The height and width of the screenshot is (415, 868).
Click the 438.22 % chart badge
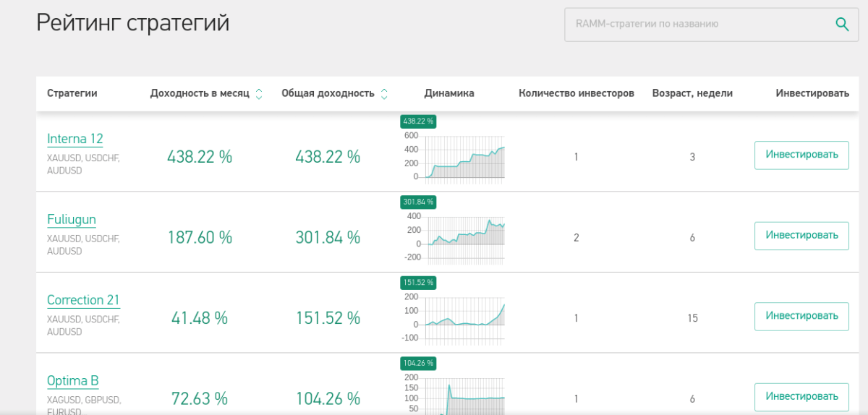tap(418, 121)
